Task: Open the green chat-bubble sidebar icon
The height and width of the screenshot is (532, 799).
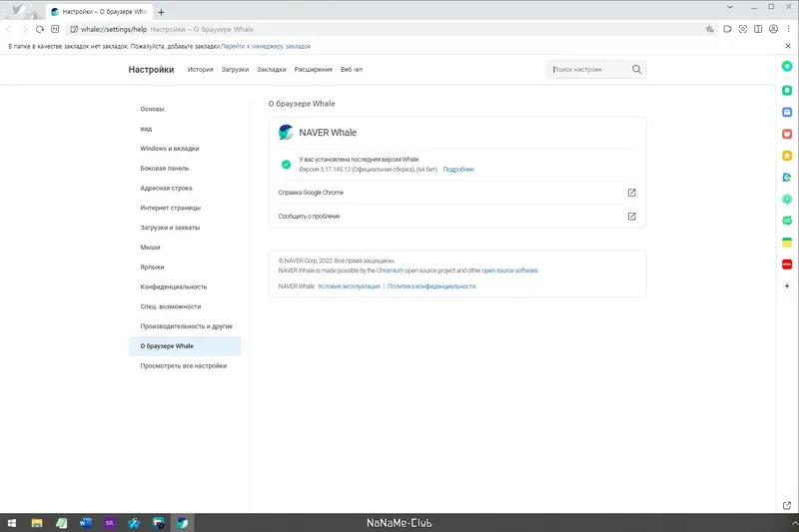Action: (787, 221)
